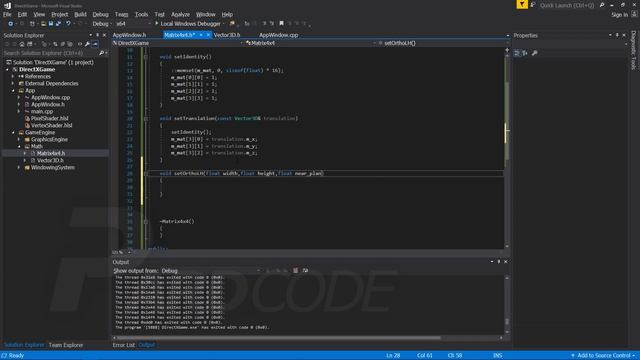Expand the References node
This screenshot has height=360, width=640.
[13, 76]
